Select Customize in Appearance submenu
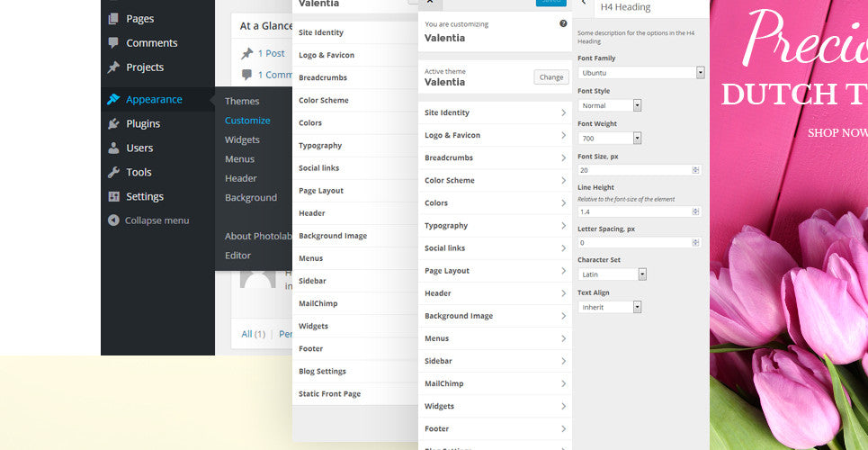868x450 pixels. [247, 121]
